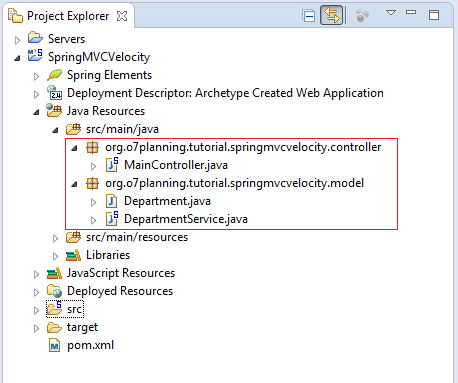Select the Java Resources icon
The height and width of the screenshot is (383, 458).
(x=54, y=110)
